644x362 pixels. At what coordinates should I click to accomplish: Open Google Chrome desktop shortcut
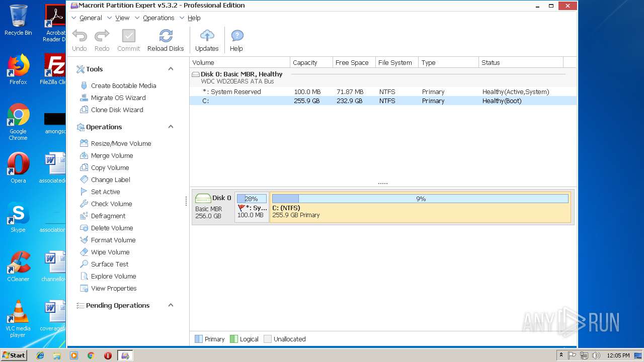(x=18, y=122)
